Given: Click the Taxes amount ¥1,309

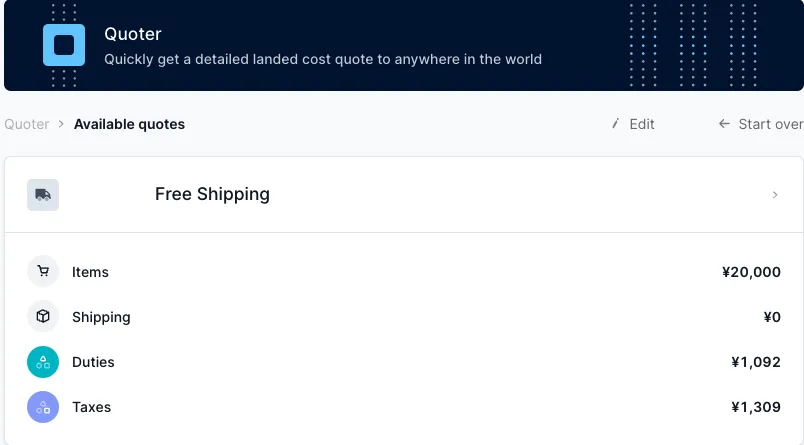Looking at the screenshot, I should (756, 407).
